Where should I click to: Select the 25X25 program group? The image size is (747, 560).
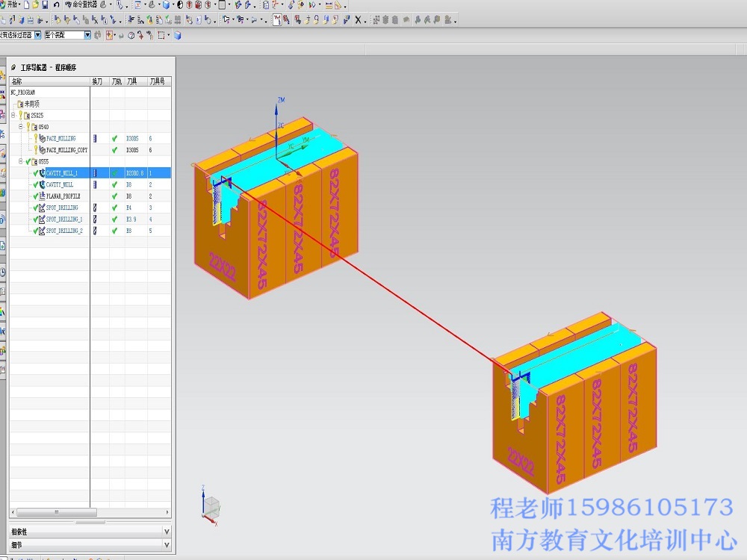(x=37, y=115)
